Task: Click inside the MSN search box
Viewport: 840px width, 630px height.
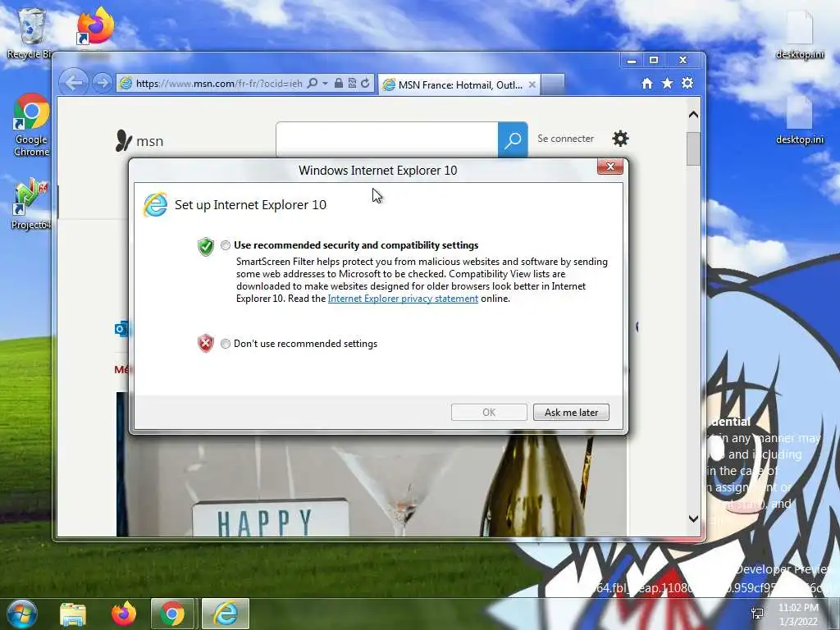Action: [x=387, y=139]
